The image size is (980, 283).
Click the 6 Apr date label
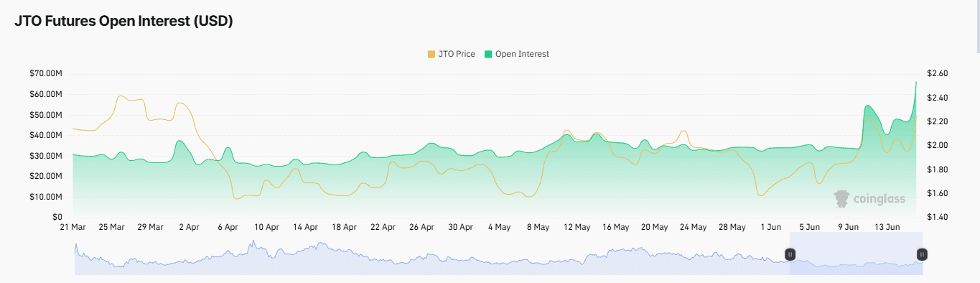pos(228,227)
